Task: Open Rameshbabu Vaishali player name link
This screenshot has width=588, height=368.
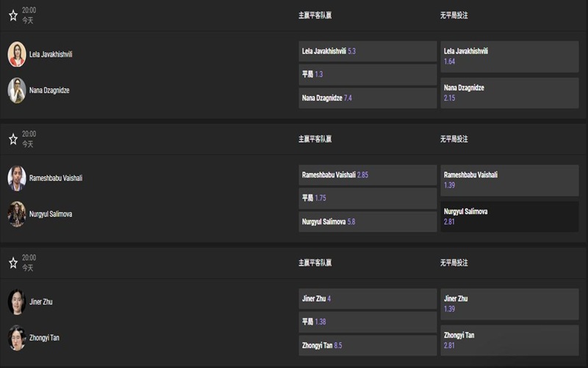Action: 56,178
